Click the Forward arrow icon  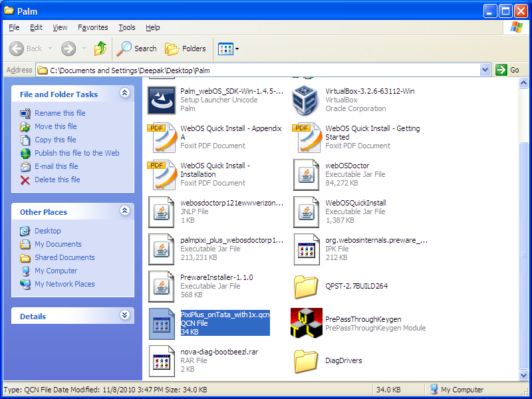[x=68, y=49]
